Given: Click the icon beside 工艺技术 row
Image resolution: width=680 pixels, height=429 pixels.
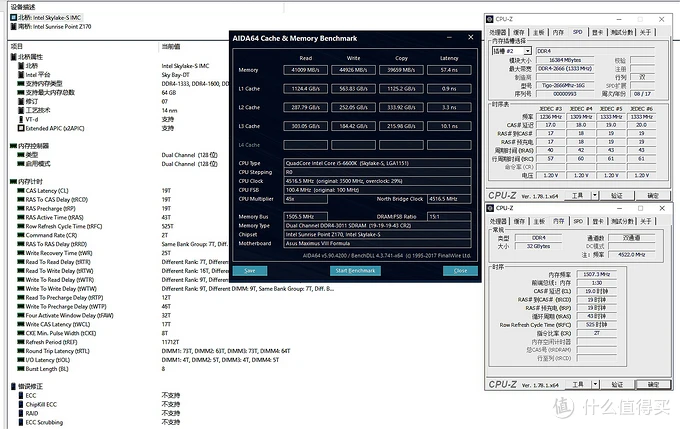Looking at the screenshot, I should click(21, 110).
